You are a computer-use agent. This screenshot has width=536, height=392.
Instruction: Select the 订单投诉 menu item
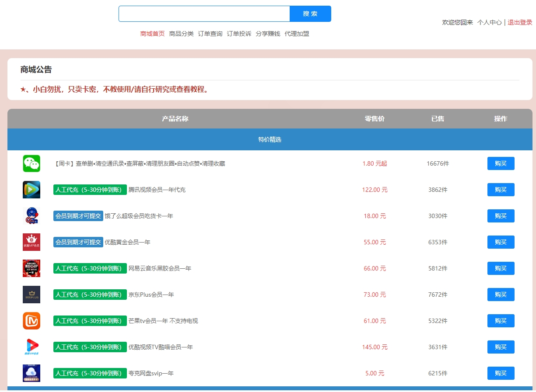click(239, 33)
